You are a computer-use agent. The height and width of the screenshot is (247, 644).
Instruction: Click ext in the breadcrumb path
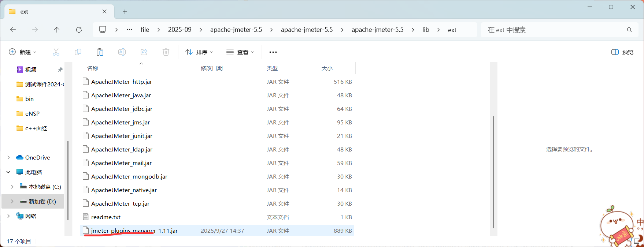pos(452,30)
